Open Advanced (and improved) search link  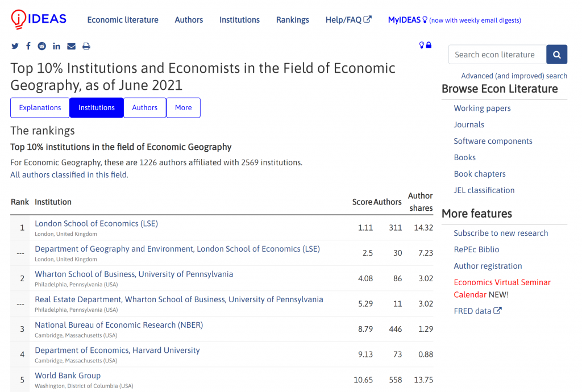514,76
